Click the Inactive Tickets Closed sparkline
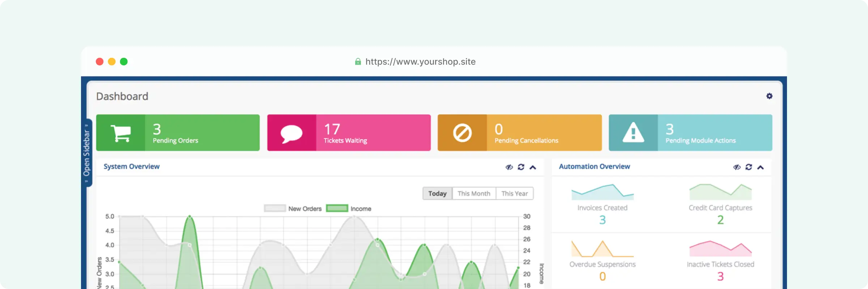Image resolution: width=868 pixels, height=289 pixels. point(720,249)
